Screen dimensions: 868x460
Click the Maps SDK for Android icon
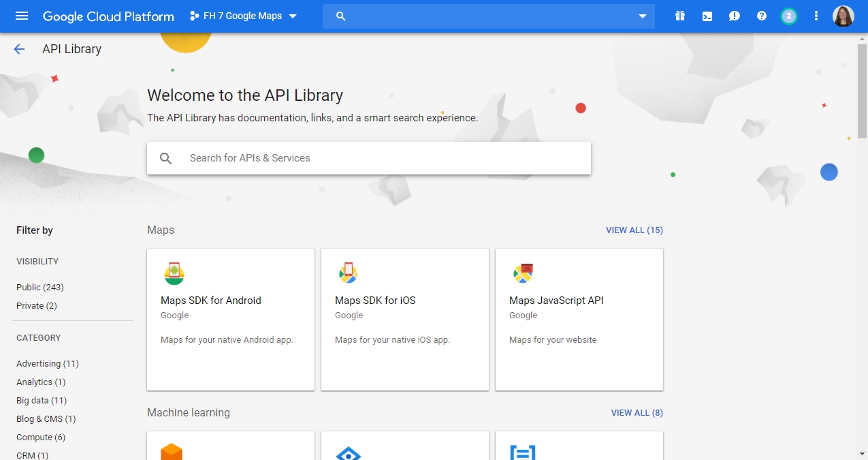pos(174,273)
